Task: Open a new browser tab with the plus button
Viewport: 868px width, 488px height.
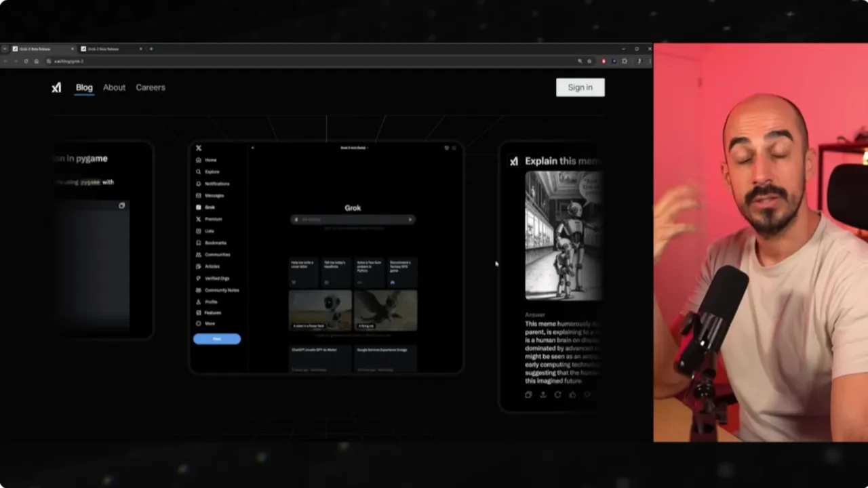Action: pyautogui.click(x=151, y=49)
